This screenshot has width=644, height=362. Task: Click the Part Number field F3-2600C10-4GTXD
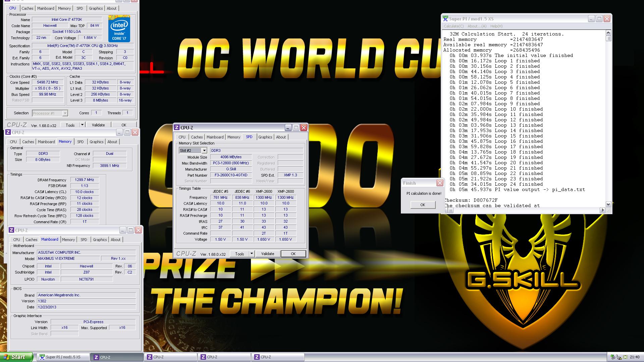pyautogui.click(x=231, y=175)
